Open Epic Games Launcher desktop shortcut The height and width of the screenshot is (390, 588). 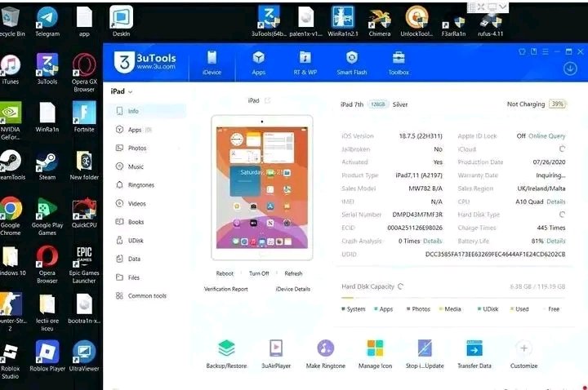coord(84,264)
